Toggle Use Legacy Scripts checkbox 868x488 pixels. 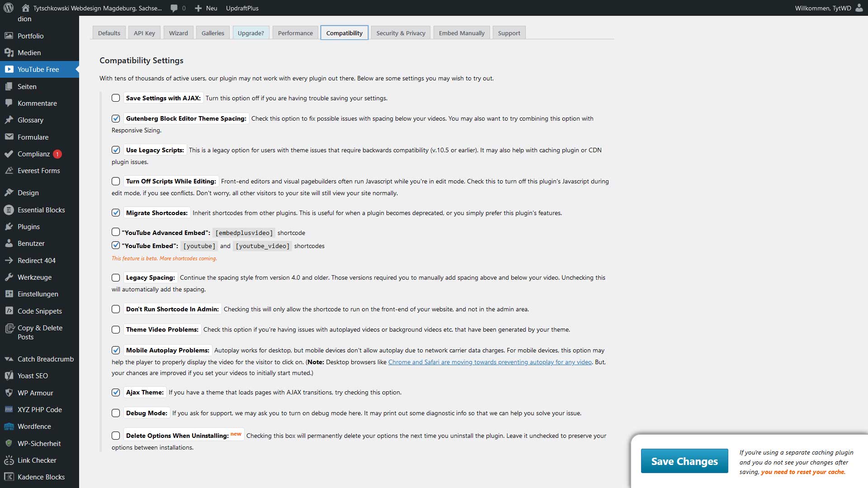pos(116,150)
